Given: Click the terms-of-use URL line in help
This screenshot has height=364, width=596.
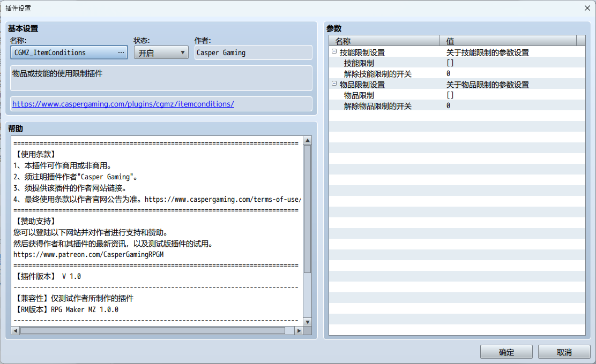Looking at the screenshot, I should pyautogui.click(x=157, y=199).
